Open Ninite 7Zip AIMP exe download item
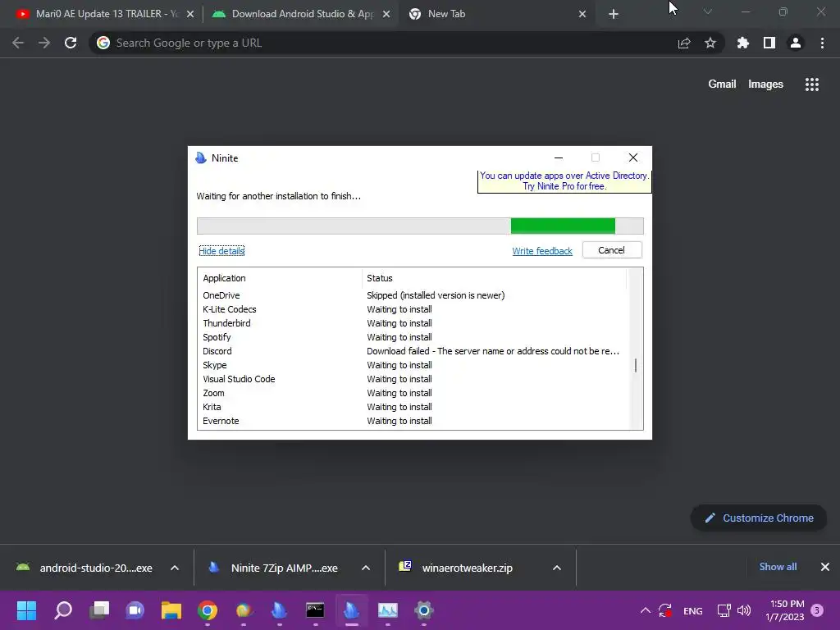Image resolution: width=840 pixels, height=630 pixels. point(274,568)
